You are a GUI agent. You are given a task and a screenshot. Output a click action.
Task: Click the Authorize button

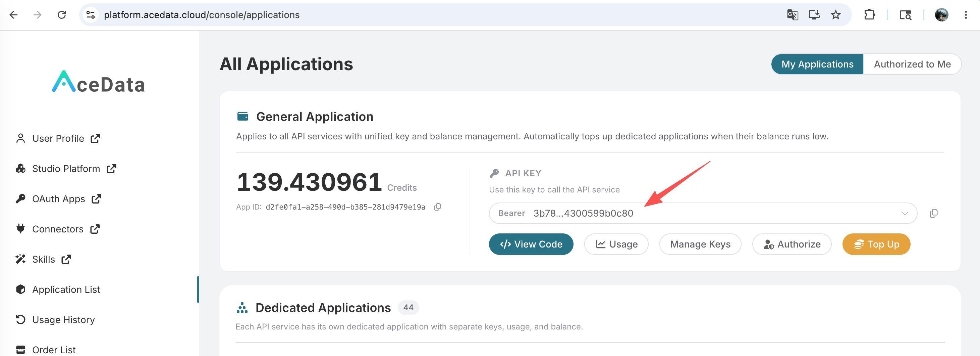coord(792,244)
